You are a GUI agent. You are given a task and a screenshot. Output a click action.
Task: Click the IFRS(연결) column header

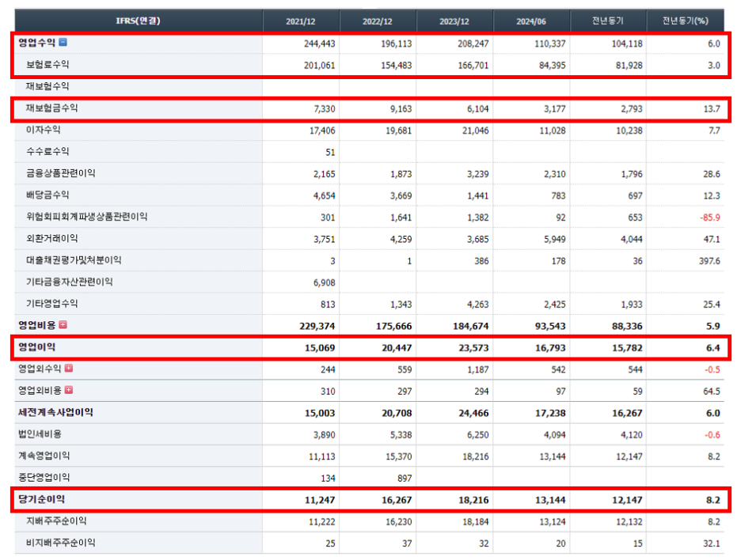tap(138, 21)
